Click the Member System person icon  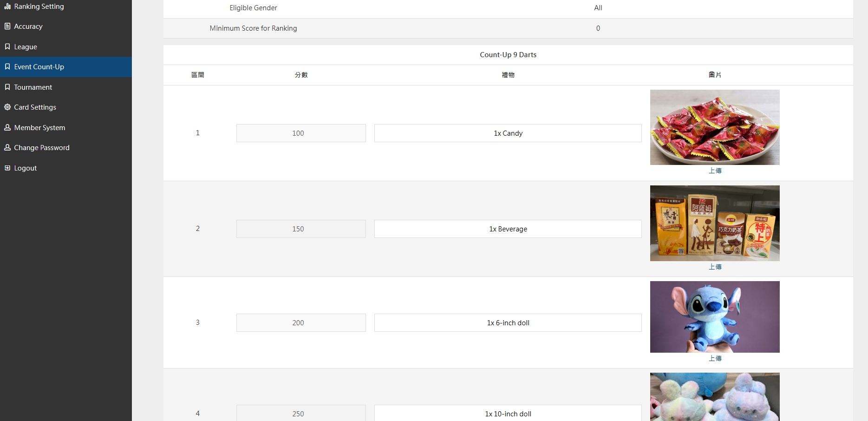[x=7, y=127]
